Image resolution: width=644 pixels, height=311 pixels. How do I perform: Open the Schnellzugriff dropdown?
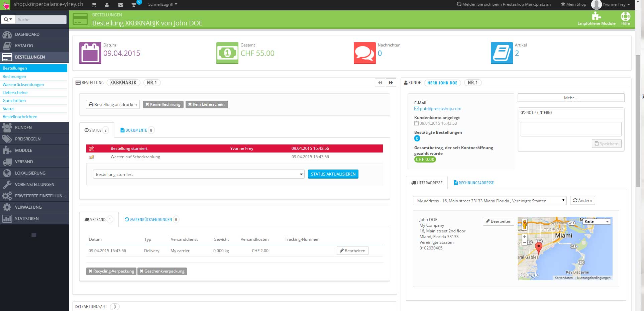point(163,4)
